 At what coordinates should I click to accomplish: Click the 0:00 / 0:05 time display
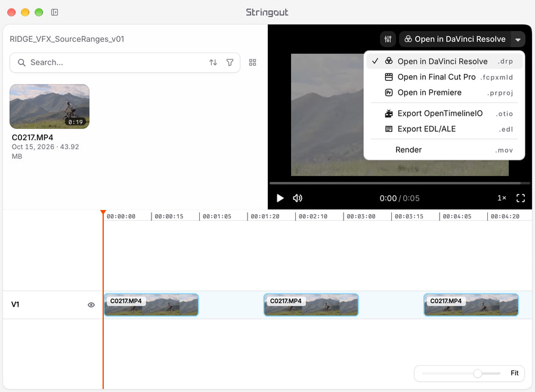[400, 199]
